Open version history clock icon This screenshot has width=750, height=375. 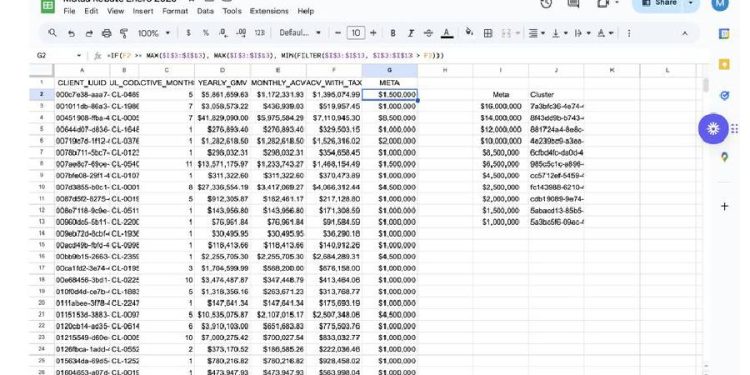546,3
